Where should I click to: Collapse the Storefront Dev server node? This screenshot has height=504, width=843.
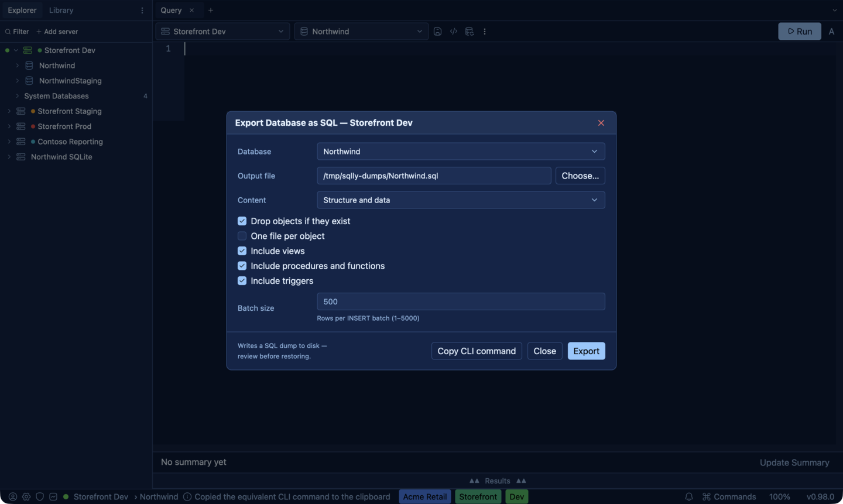click(x=16, y=50)
